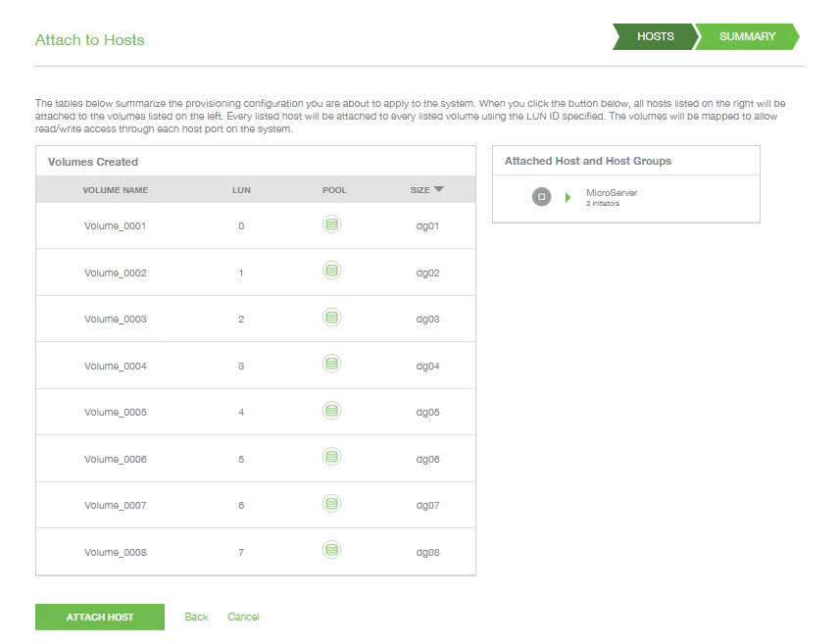Screen dimensions: 840x644
Task: Click LUN value 6 for Volume_0007
Action: coord(241,505)
